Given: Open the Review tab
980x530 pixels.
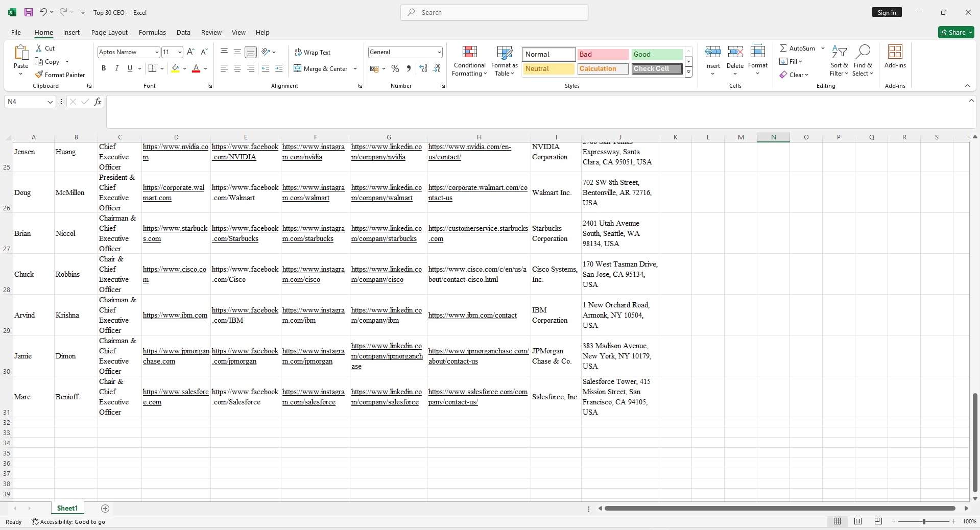Looking at the screenshot, I should tap(211, 32).
